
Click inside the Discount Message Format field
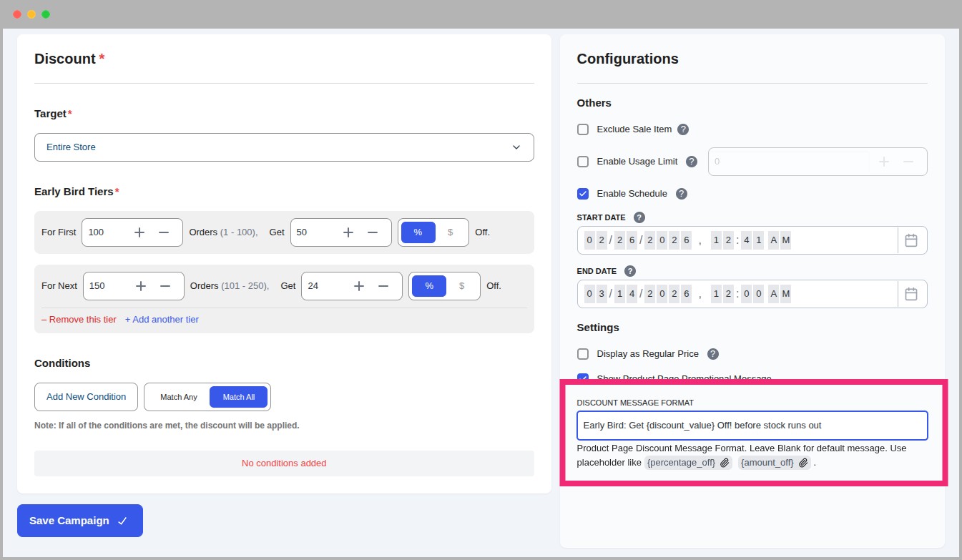pyautogui.click(x=752, y=425)
